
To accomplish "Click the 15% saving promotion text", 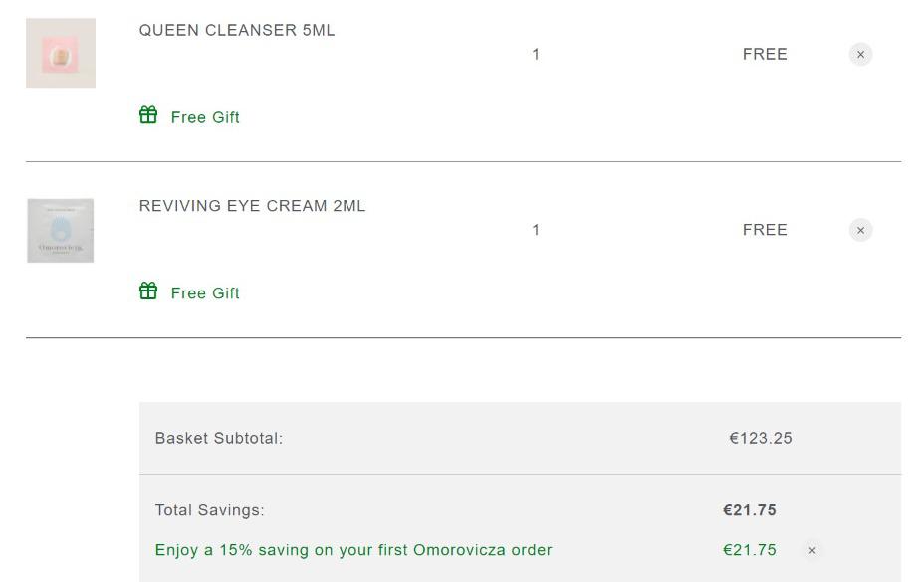I will [x=353, y=550].
